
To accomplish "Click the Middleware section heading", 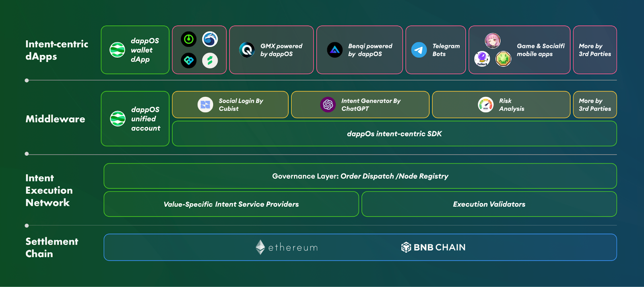I will (x=56, y=119).
